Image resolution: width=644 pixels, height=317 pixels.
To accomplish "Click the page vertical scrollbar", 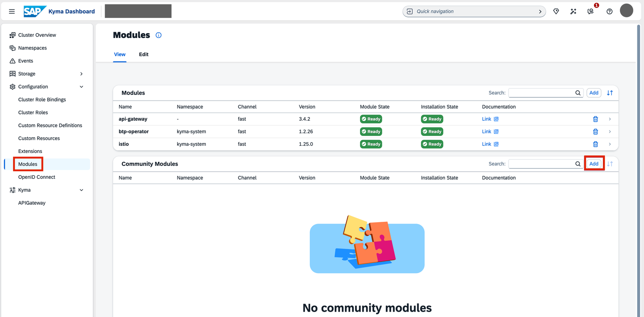I will coord(639,170).
